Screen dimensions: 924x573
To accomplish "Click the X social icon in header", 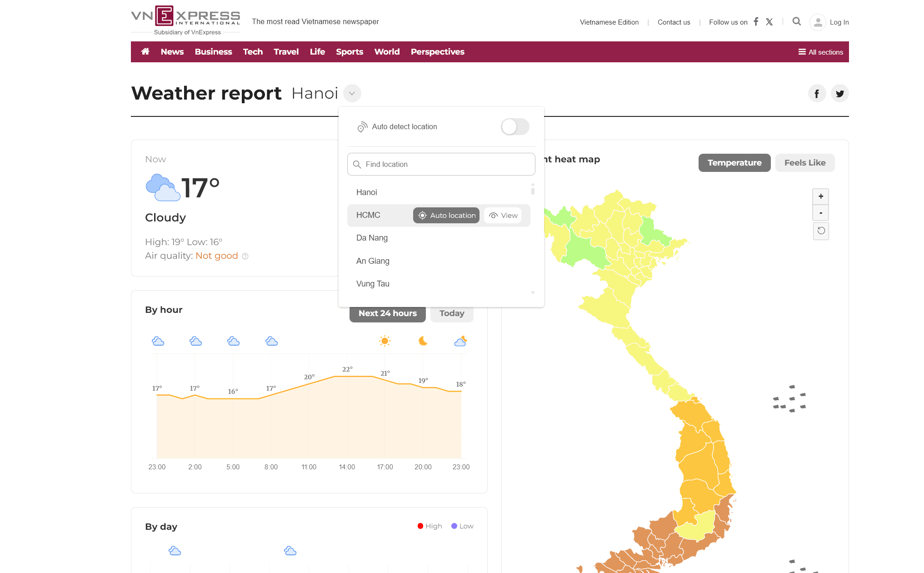I will coord(769,22).
